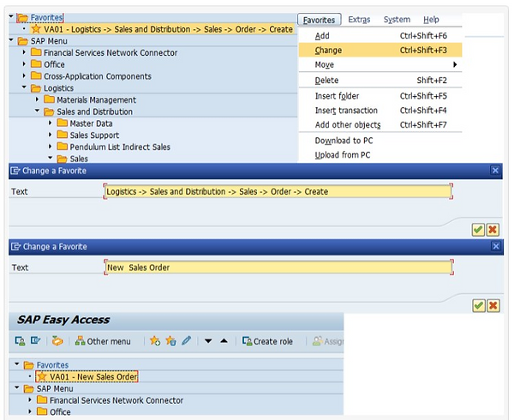This screenshot has height=420, width=514.
Task: Click the Text field containing New Sales Order
Action: (x=278, y=267)
